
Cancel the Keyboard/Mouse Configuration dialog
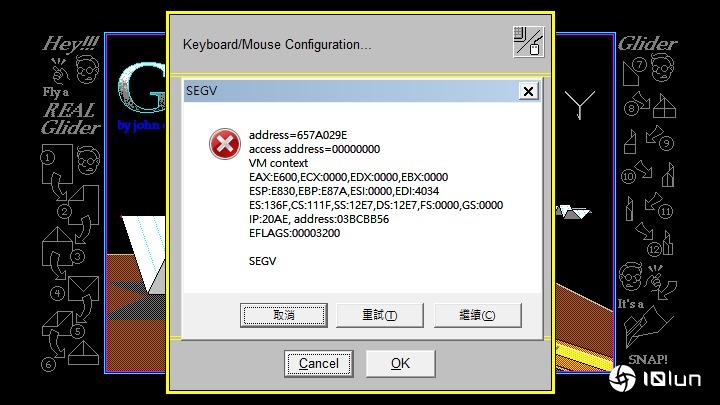tap(319, 364)
